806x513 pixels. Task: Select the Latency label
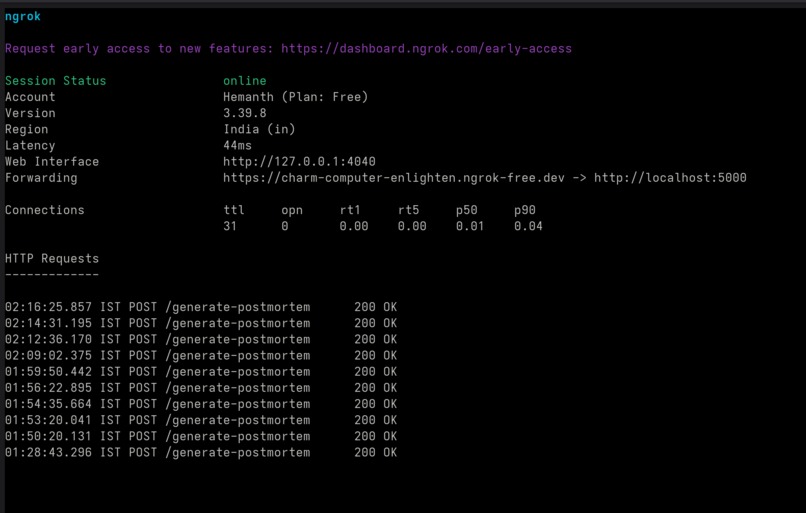tap(30, 145)
